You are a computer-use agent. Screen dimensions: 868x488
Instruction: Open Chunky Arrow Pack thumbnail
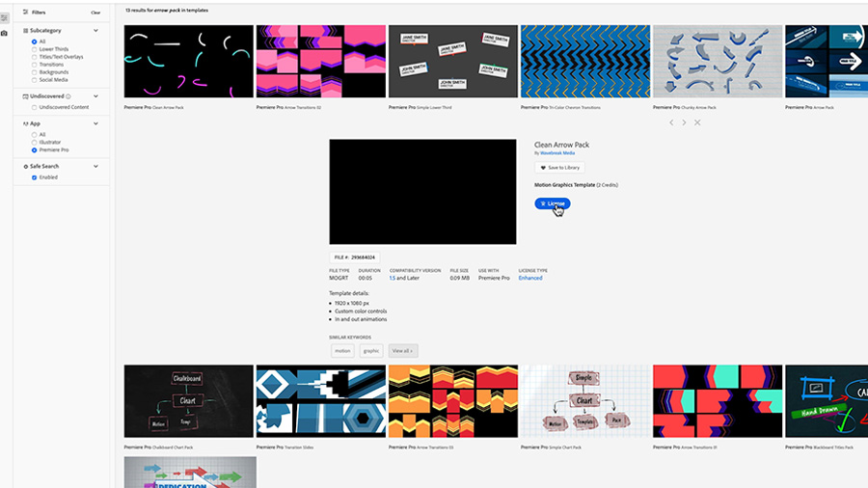tap(718, 62)
